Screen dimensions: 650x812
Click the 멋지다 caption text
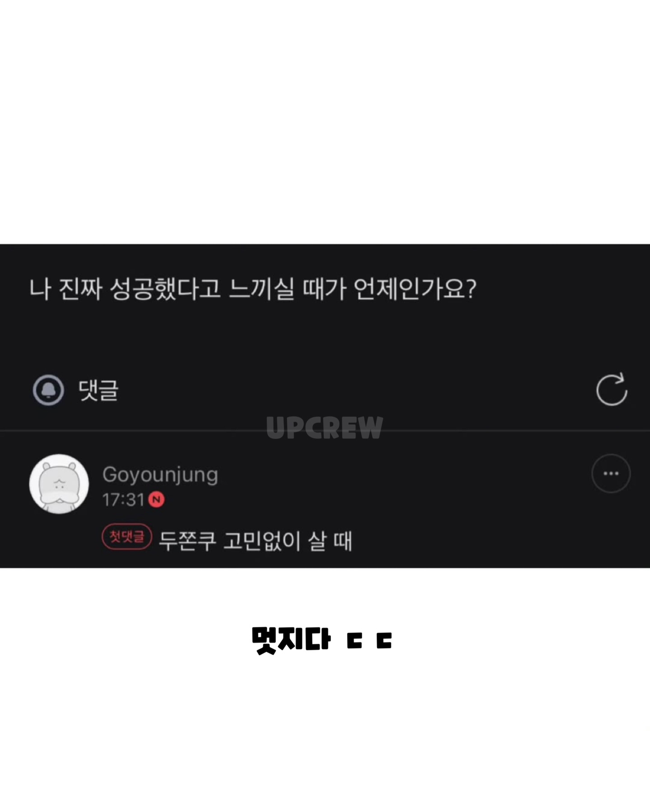click(291, 640)
